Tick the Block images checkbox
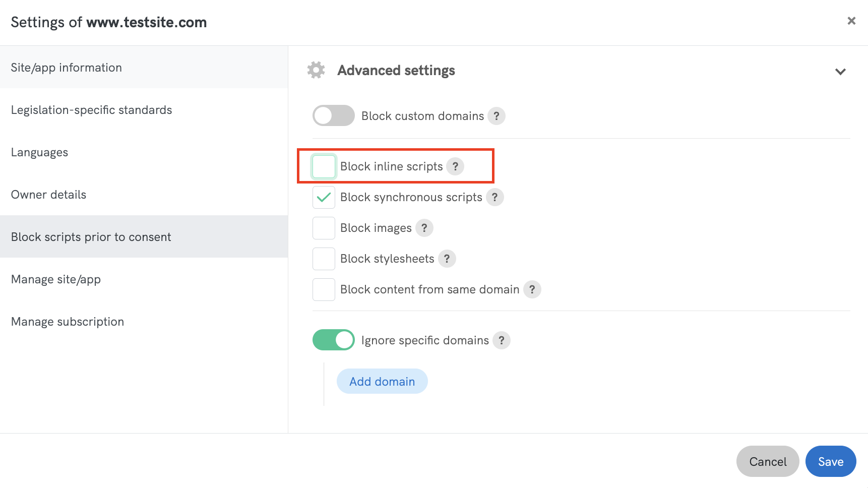The height and width of the screenshot is (488, 868). coord(324,228)
